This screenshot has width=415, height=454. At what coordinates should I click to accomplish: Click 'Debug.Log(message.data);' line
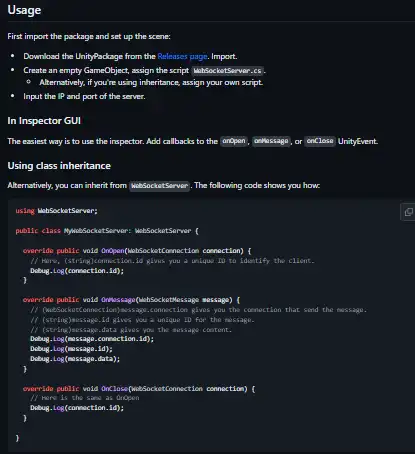75,359
